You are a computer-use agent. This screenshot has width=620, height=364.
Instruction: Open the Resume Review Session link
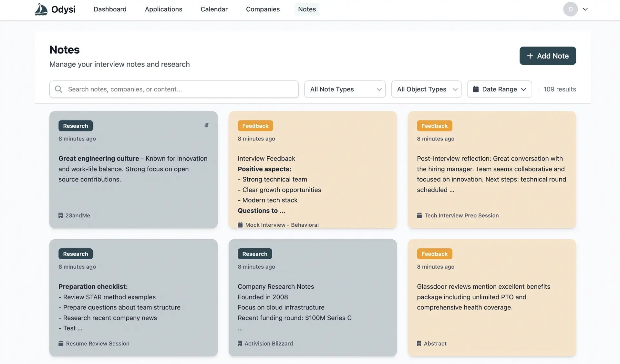point(98,343)
